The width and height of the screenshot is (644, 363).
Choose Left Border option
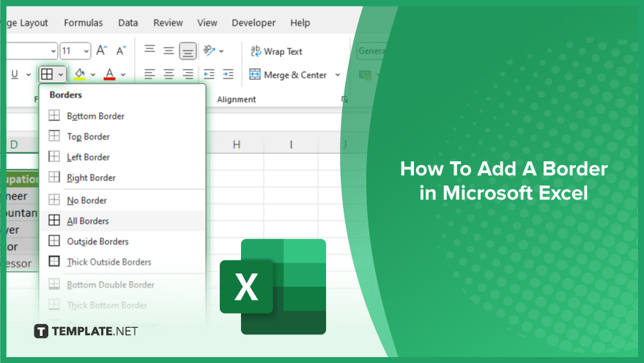[122, 157]
